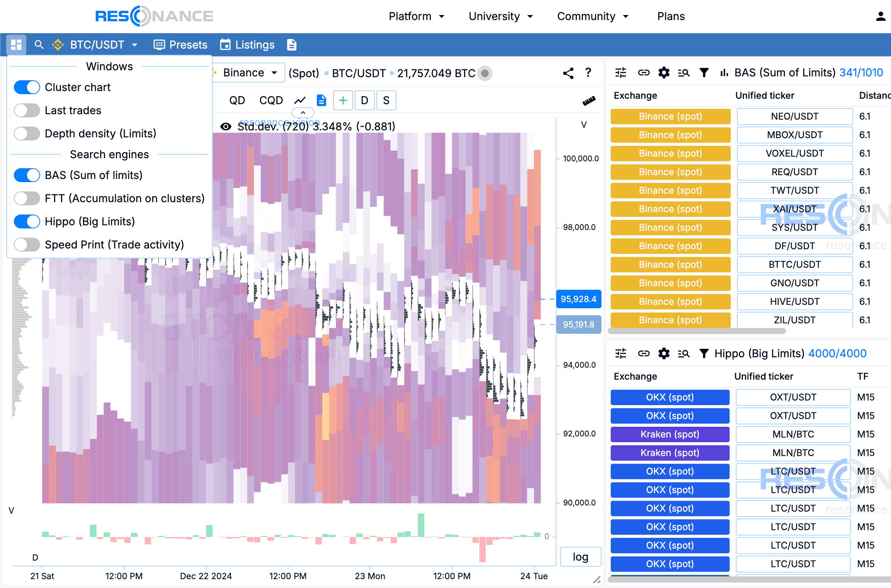
Task: Click the windows grid layout icon
Action: pyautogui.click(x=16, y=45)
